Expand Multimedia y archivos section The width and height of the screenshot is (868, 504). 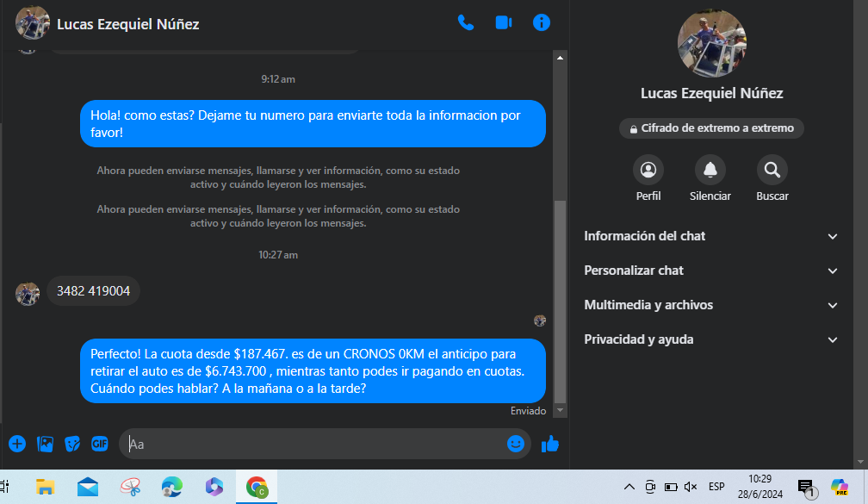tap(711, 305)
